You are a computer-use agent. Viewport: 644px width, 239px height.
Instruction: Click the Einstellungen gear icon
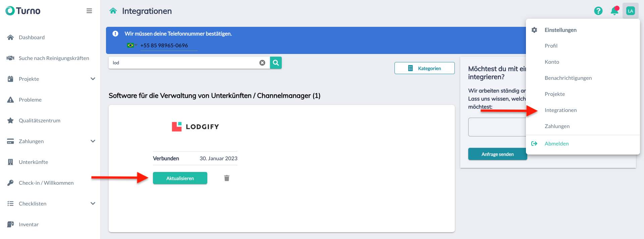pos(534,30)
